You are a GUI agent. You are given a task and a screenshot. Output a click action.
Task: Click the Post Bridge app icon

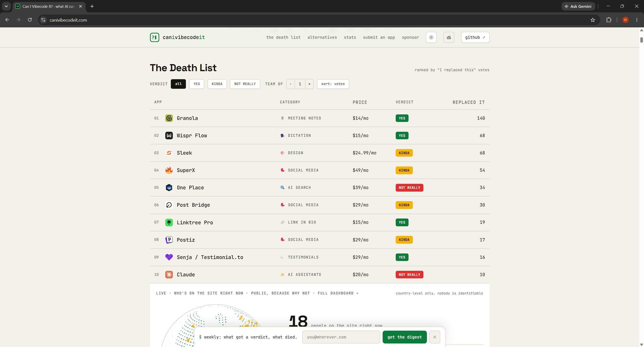169,205
